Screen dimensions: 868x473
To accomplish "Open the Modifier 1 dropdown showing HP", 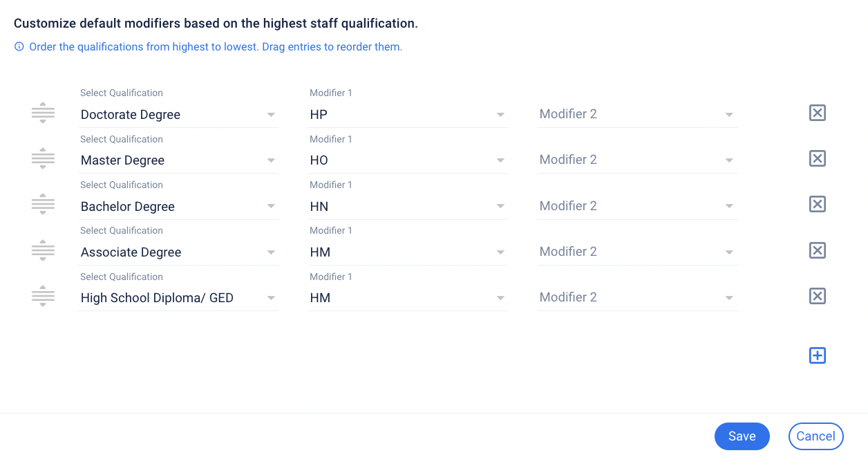I will point(408,115).
